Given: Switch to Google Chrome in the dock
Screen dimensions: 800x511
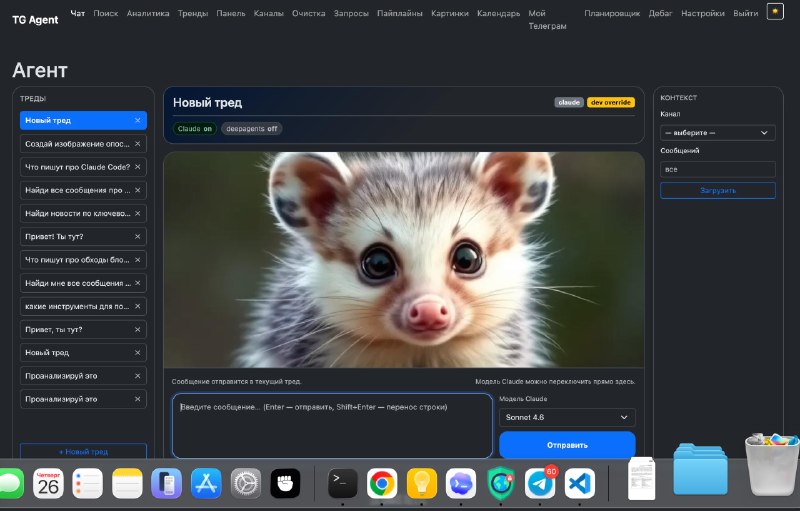Looking at the screenshot, I should (382, 483).
